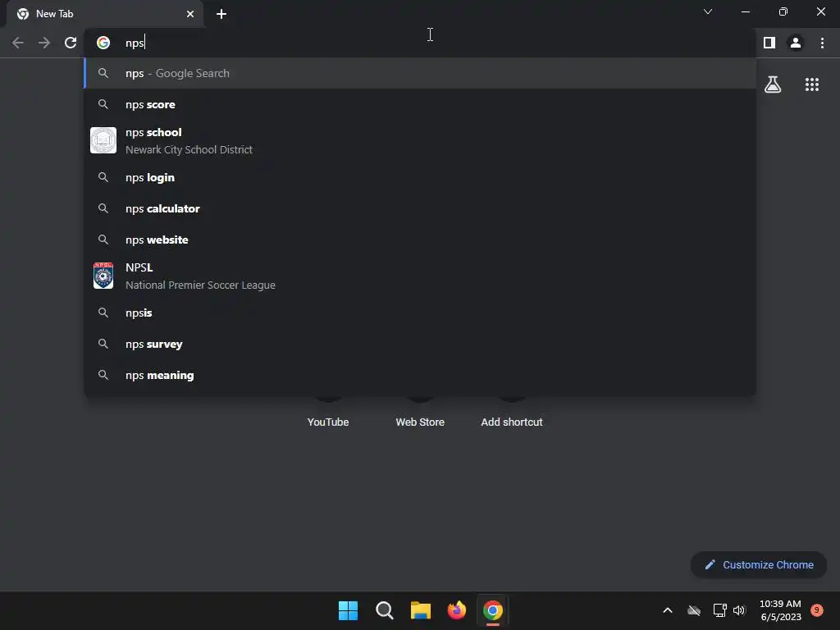Image resolution: width=840 pixels, height=630 pixels.
Task: Open the Google apps grid
Action: pos(812,84)
